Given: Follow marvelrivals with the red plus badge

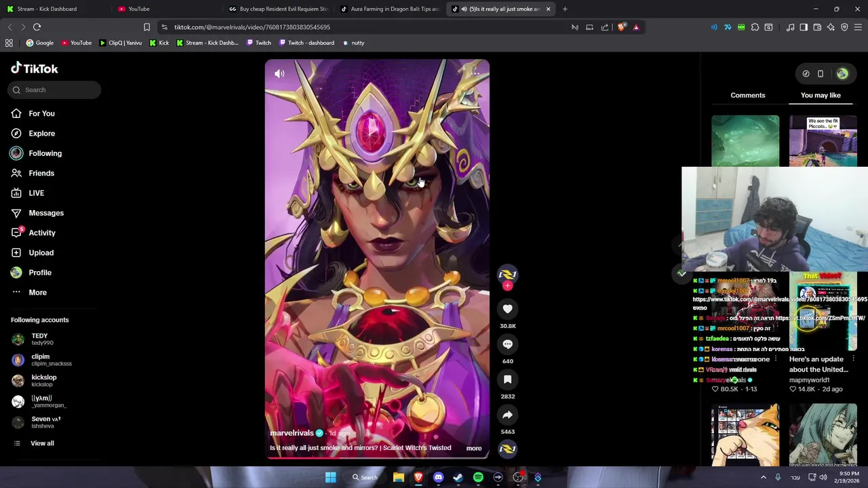Looking at the screenshot, I should 507,286.
